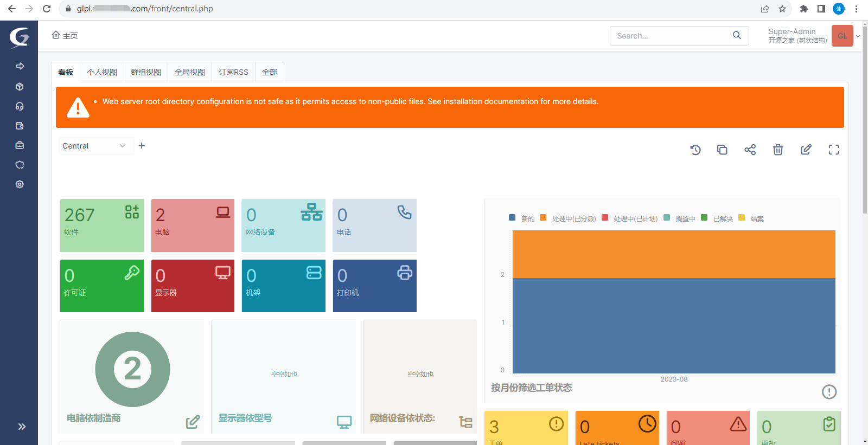Viewport: 868px width, 445px height.
Task: Click the 网络设备依状态 tree icon
Action: (x=465, y=422)
